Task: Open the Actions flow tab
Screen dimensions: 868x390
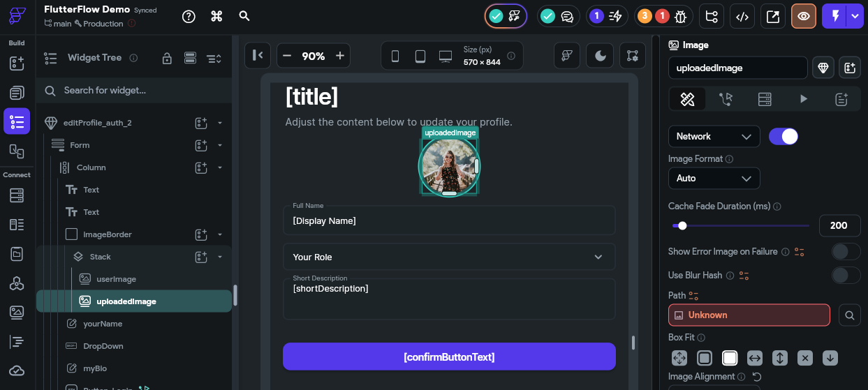Action: [726, 99]
